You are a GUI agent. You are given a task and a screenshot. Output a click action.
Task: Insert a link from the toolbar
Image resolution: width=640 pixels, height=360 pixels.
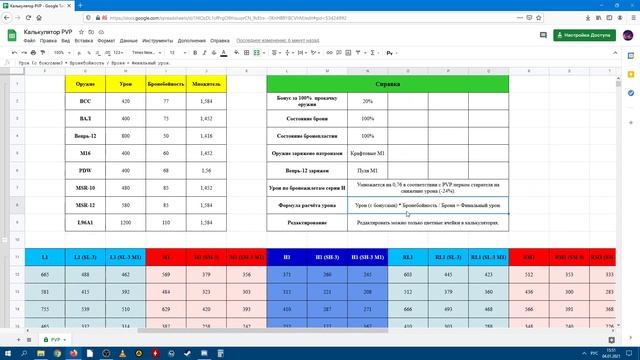pyautogui.click(x=329, y=53)
